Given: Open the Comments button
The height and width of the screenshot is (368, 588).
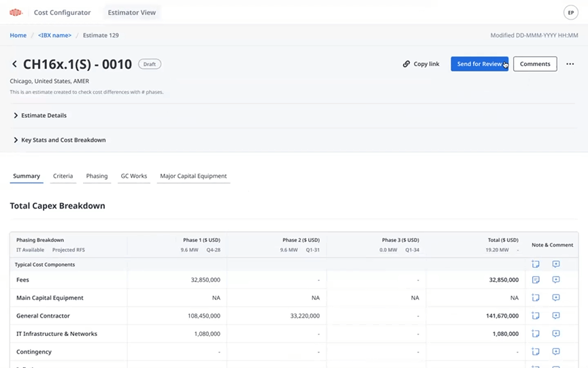Looking at the screenshot, I should 535,64.
